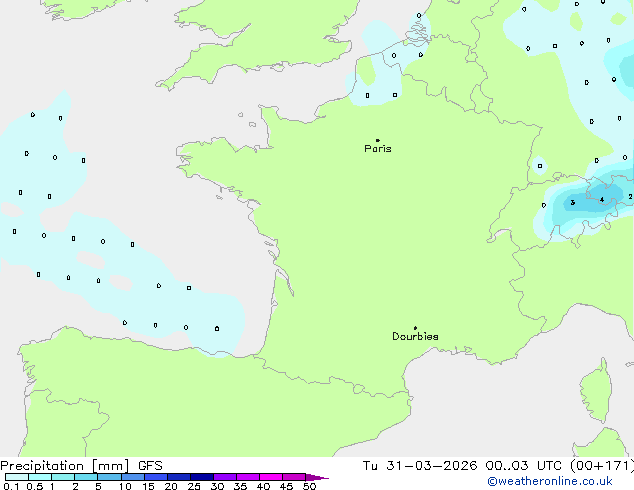The image size is (634, 490).
Task: Open the weatheronline.co.uk copyright link
Action: 563,482
